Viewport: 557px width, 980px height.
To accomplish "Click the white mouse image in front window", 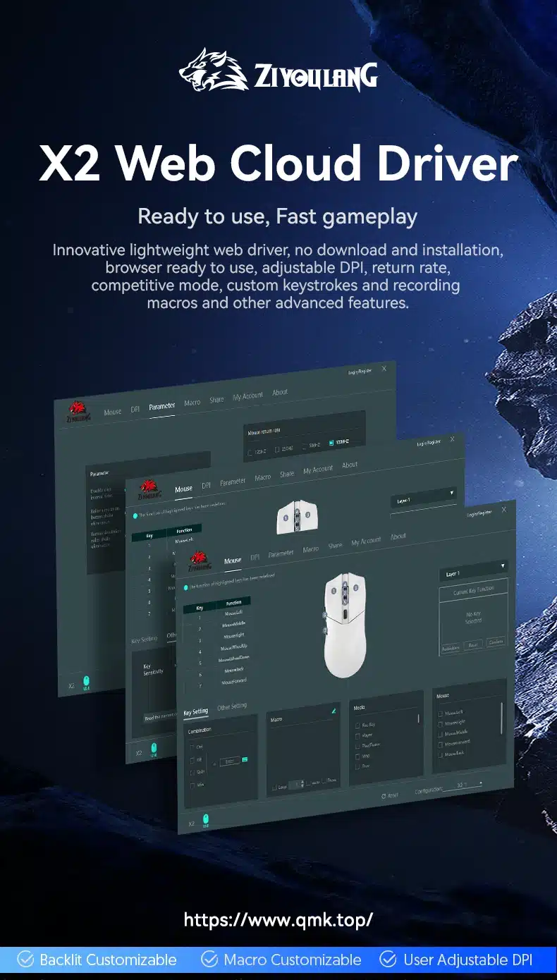I will tap(344, 625).
